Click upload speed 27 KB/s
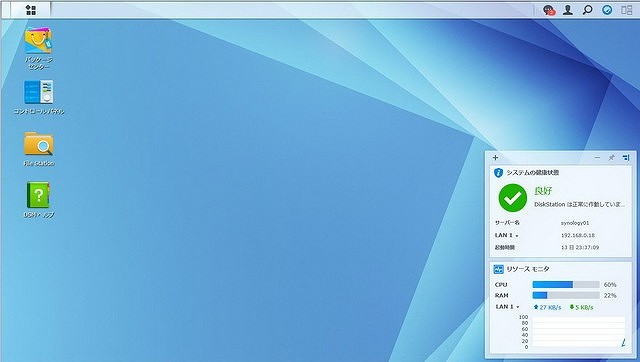Image resolution: width=640 pixels, height=362 pixels. coord(547,307)
